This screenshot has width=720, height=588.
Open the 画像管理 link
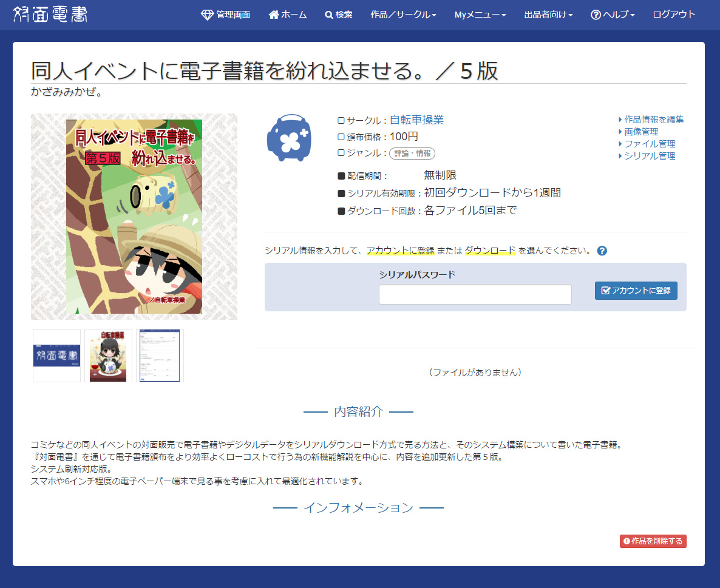(641, 132)
